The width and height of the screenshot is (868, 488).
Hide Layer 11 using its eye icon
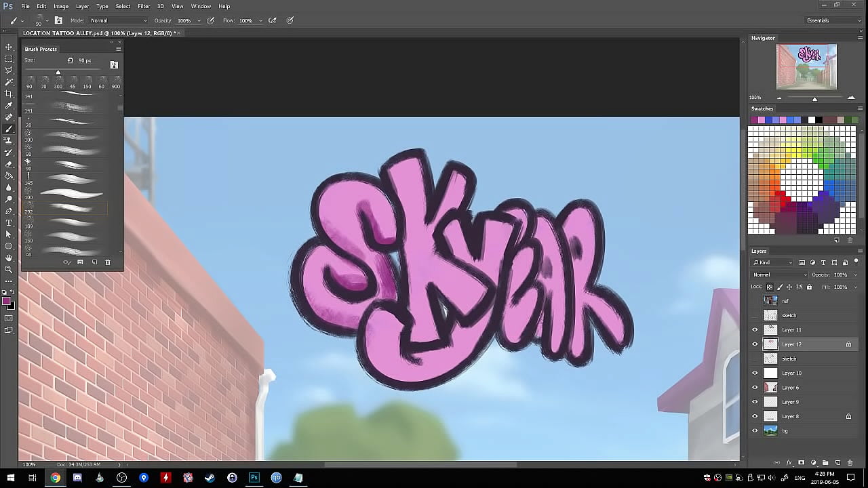coord(755,330)
